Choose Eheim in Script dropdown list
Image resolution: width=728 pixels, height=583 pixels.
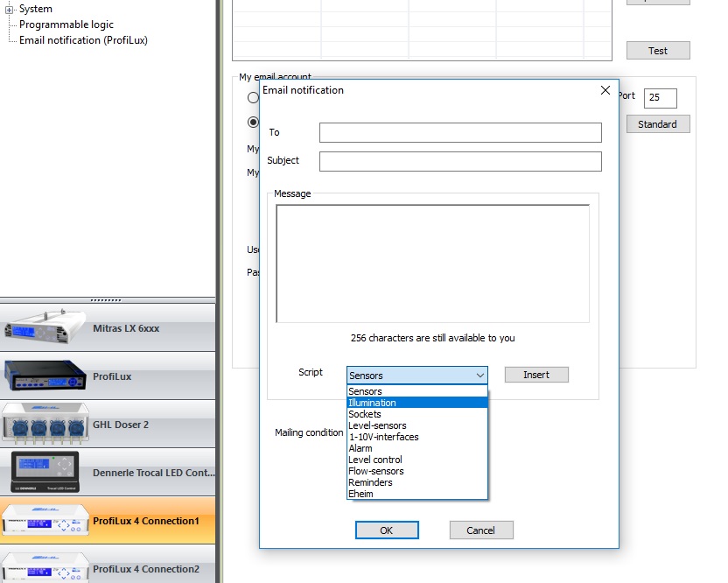point(417,494)
